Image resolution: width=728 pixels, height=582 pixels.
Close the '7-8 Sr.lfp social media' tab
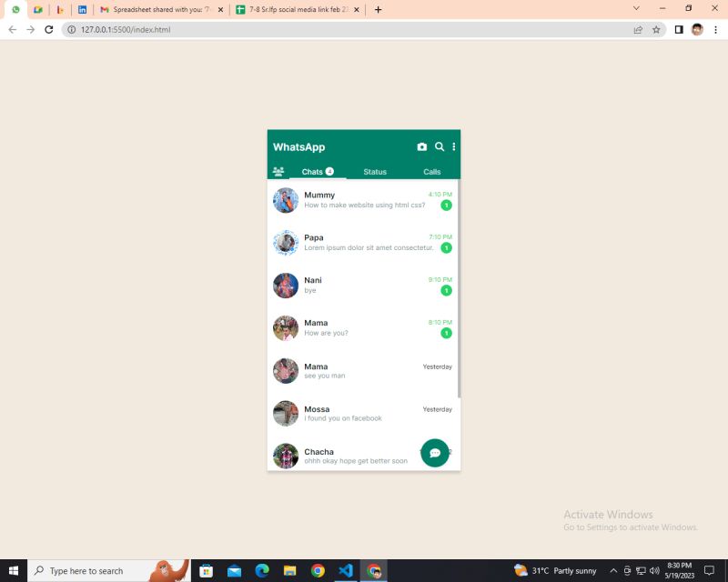pos(357,9)
